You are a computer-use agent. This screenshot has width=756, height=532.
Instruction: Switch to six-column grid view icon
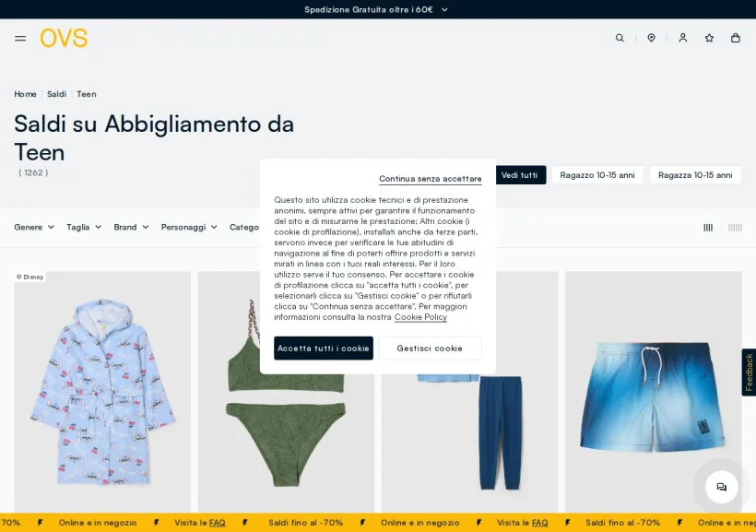pyautogui.click(x=735, y=228)
